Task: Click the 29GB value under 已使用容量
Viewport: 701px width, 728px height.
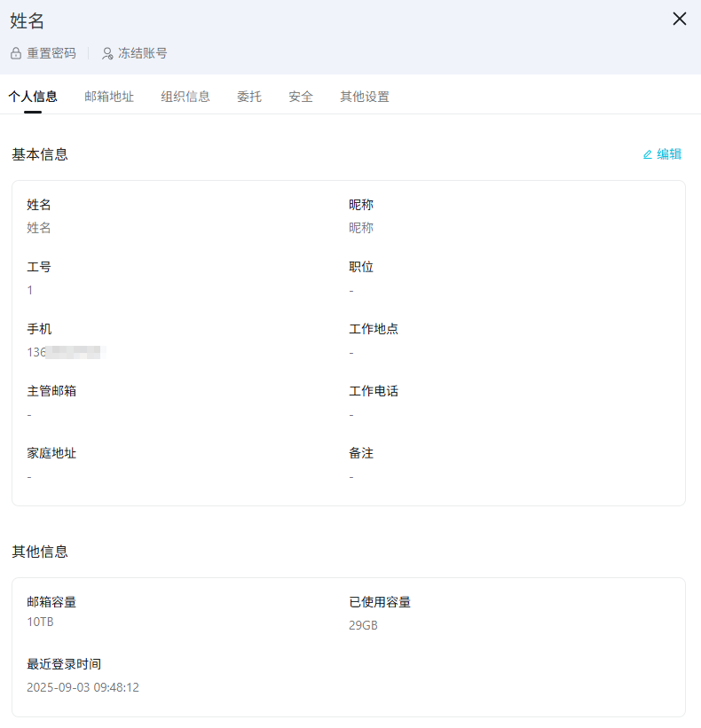Action: pos(363,625)
